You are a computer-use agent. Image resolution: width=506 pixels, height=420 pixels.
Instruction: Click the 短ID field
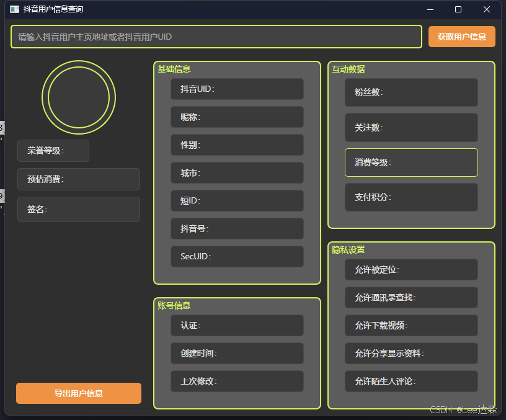pos(237,201)
